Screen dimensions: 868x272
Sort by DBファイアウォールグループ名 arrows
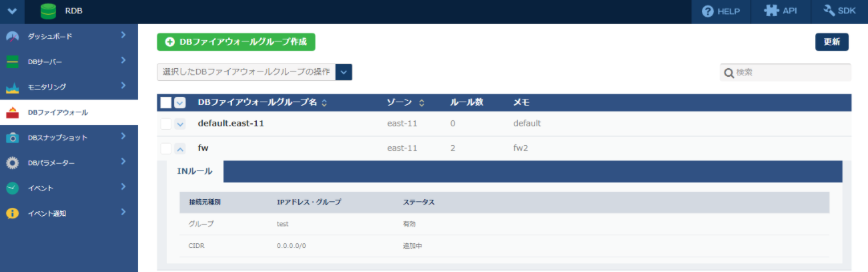coord(324,103)
